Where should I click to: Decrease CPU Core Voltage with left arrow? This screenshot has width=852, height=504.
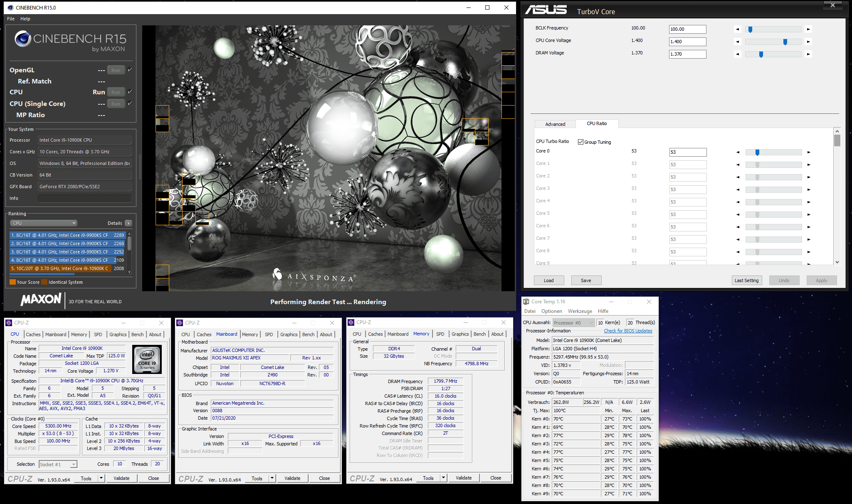click(738, 42)
